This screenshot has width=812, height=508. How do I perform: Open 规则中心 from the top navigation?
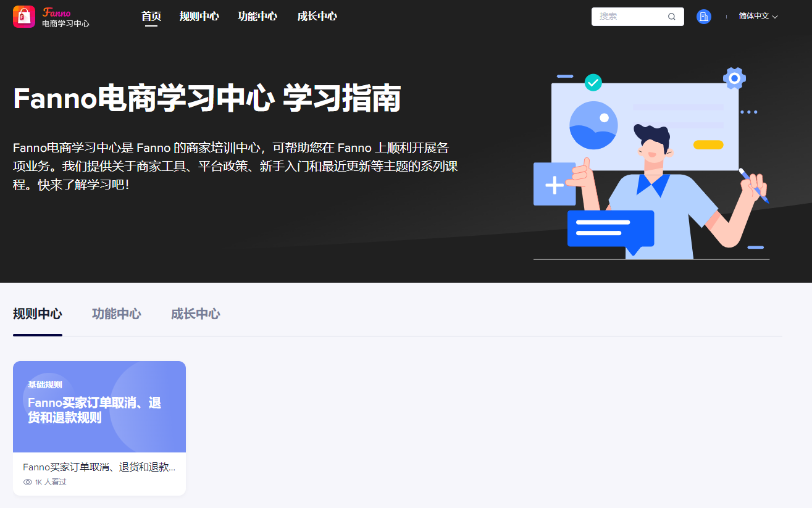pyautogui.click(x=199, y=16)
